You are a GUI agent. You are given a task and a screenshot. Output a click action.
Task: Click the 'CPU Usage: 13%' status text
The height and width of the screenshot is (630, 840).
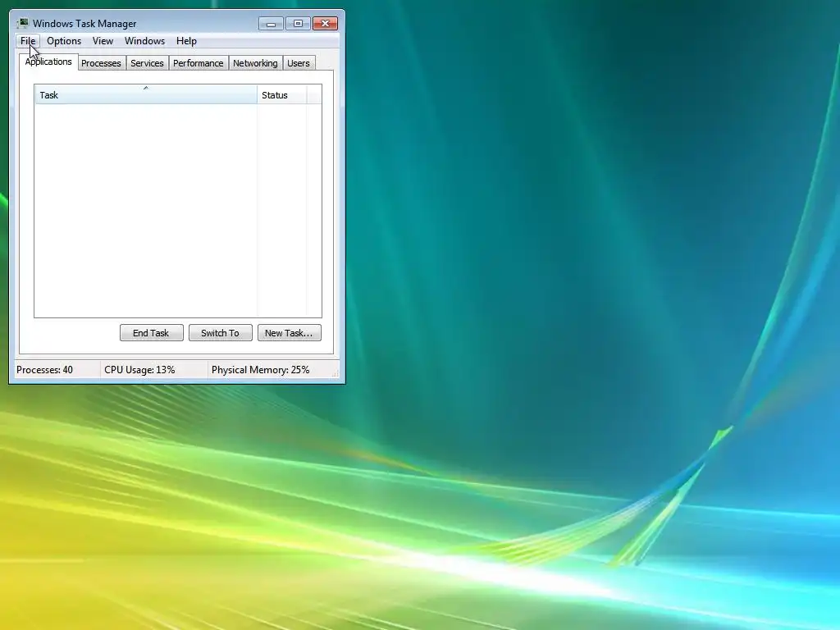click(x=139, y=370)
